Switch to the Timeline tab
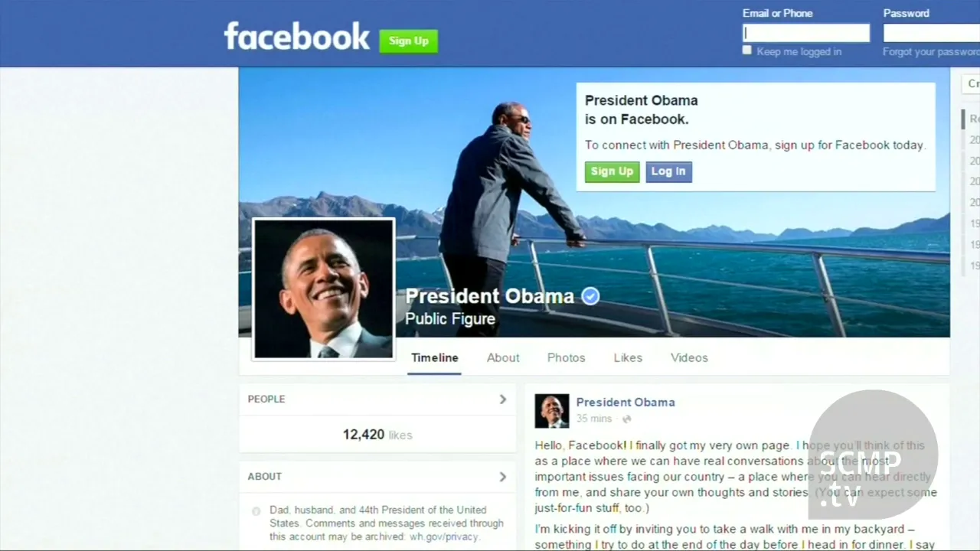The image size is (980, 551). click(x=434, y=357)
